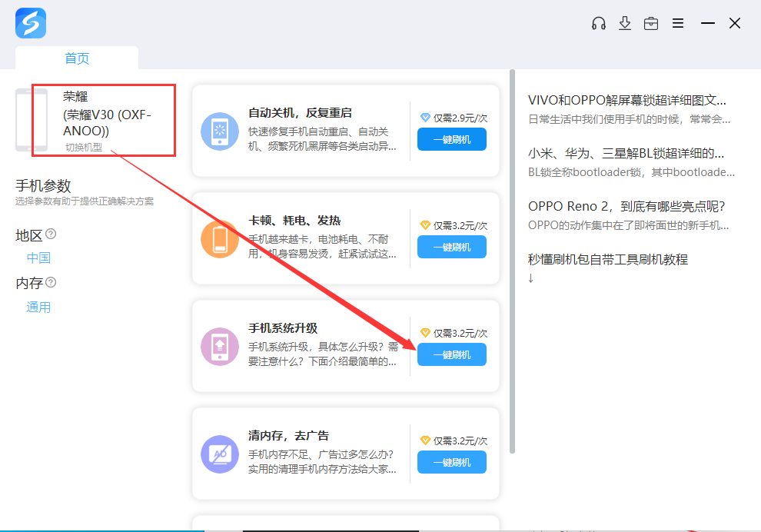Screen dimensions: 761x532
Task: Click 一键刷机 for 自动关机，反复重启
Action: point(452,139)
